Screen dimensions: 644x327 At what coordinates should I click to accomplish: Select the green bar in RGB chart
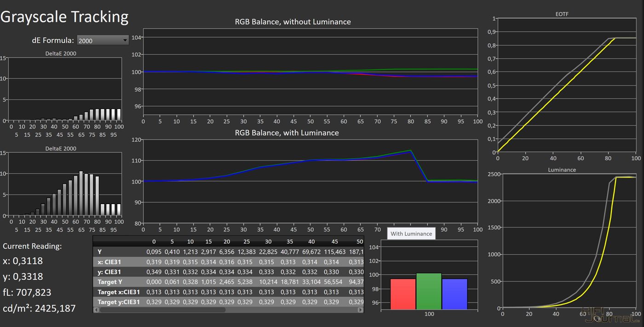click(x=429, y=291)
